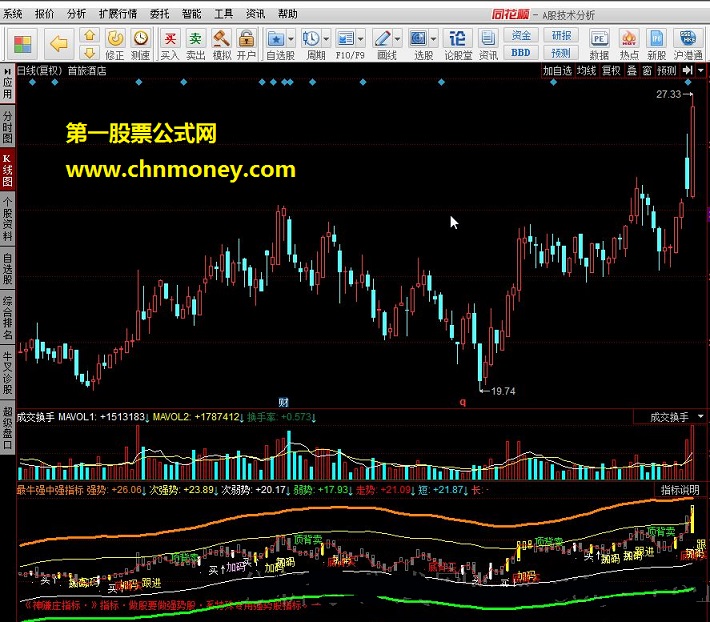Open the 沪港通 globe icon
Viewport: 710px width, 622px height.
point(687,38)
